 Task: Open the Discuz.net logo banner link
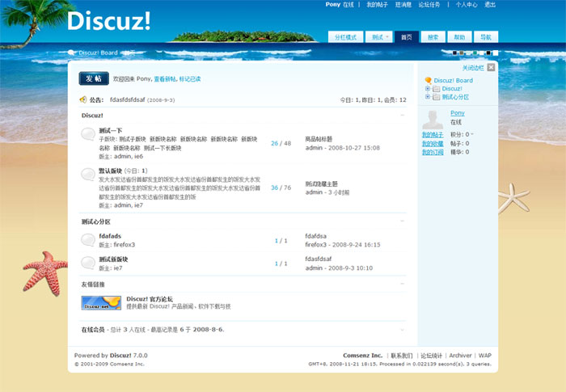pyautogui.click(x=101, y=303)
